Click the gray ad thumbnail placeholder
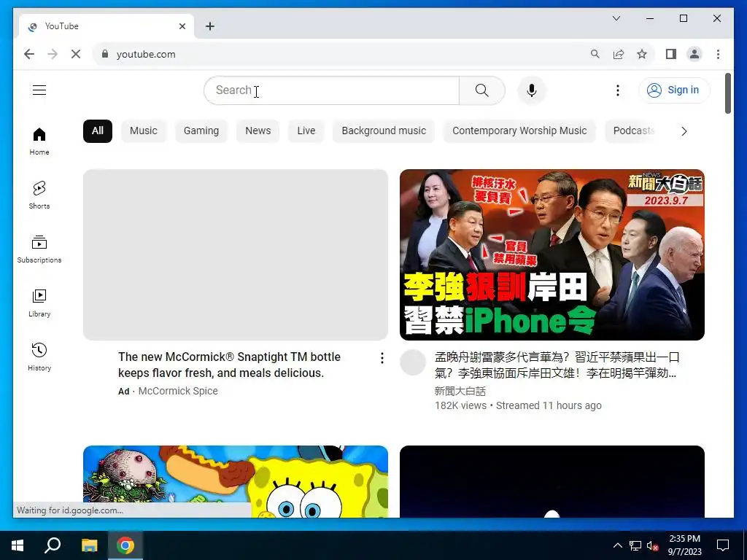 [236, 254]
